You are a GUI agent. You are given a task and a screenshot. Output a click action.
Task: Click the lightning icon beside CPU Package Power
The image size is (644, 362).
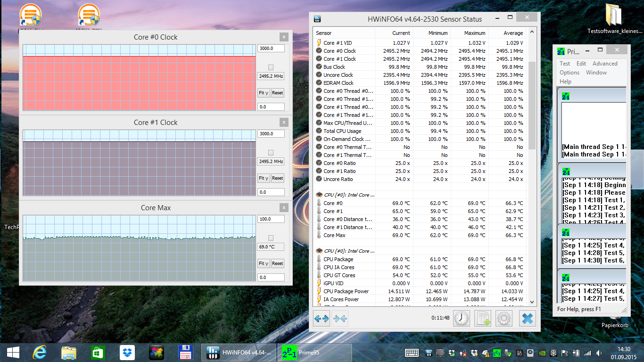pos(319,291)
